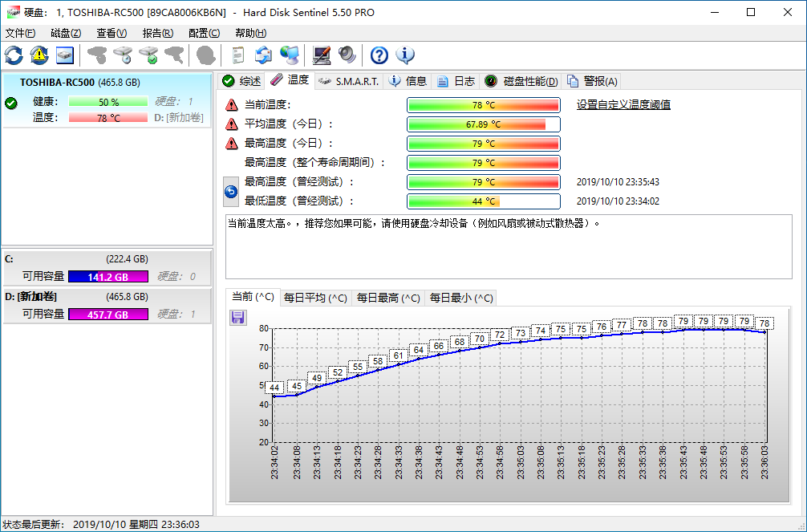
Task: Click the status bar 状态最后更新 text
Action: click(101, 524)
